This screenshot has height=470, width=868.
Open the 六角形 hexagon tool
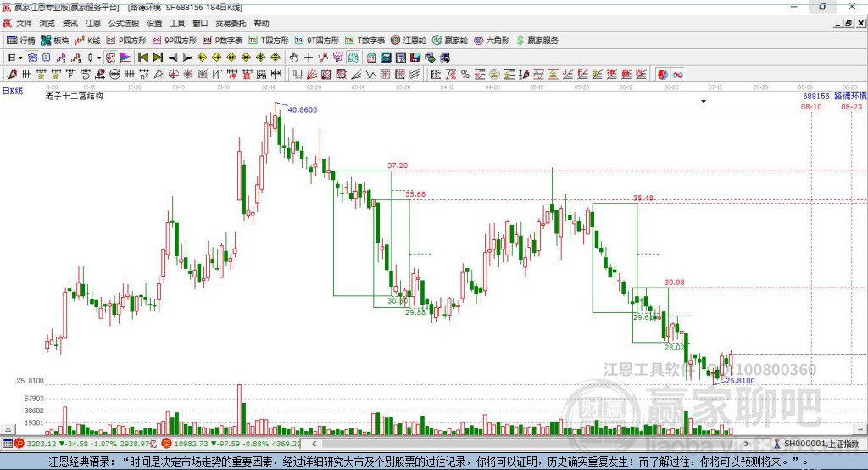(x=492, y=41)
